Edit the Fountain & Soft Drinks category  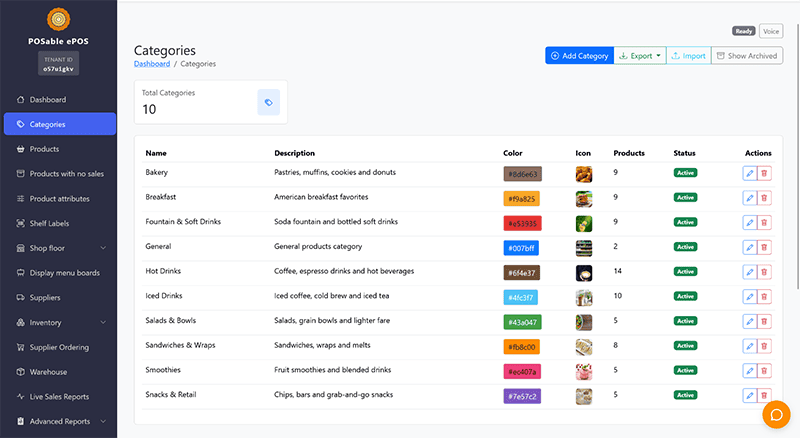click(749, 223)
